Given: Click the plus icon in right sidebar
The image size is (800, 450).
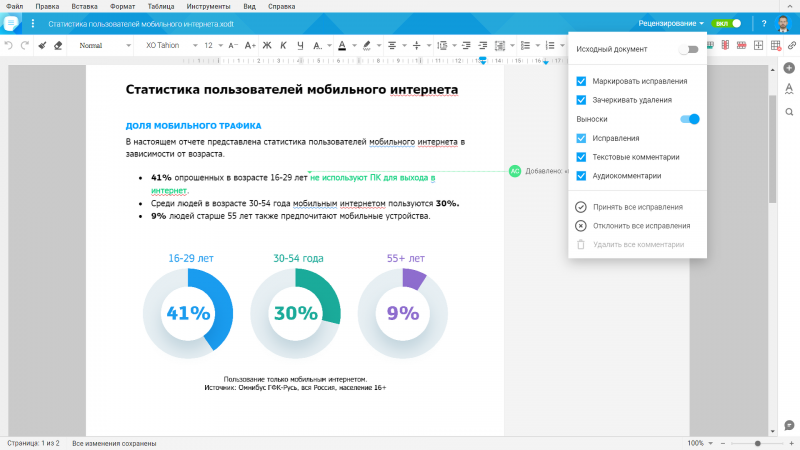Looking at the screenshot, I should [x=789, y=68].
